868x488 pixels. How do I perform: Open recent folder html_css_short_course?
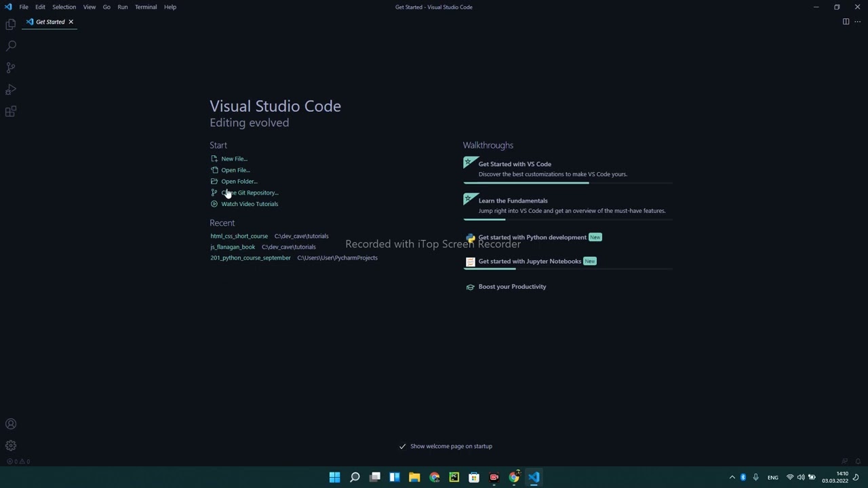(239, 236)
